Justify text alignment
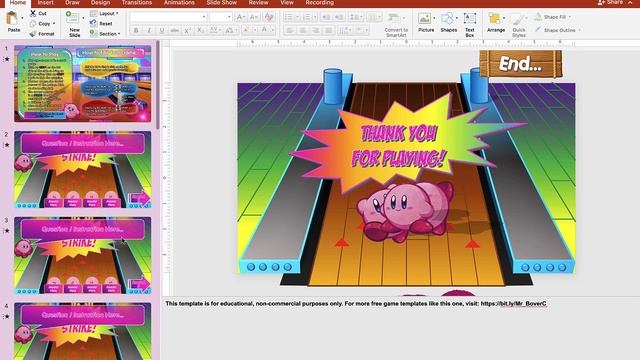This screenshot has height=360, width=640. pyautogui.click(x=329, y=30)
